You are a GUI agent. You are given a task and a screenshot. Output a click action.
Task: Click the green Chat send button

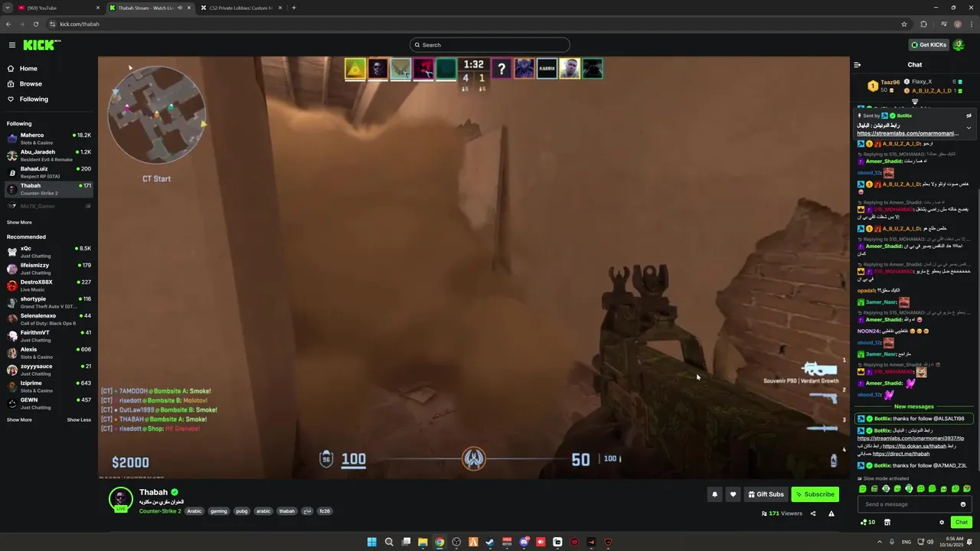point(962,522)
